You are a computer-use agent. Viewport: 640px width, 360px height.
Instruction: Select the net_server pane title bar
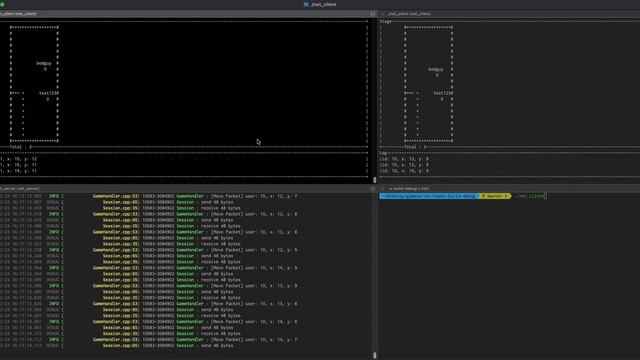(x=188, y=189)
